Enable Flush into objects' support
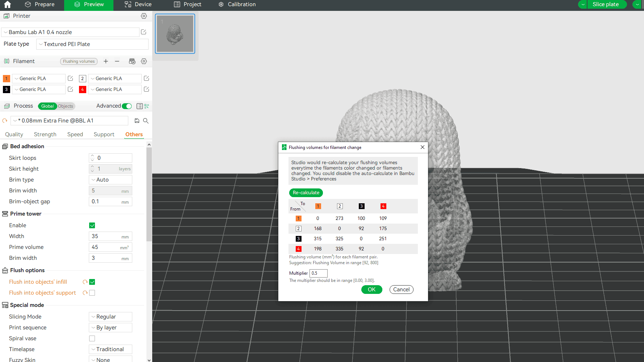The width and height of the screenshot is (644, 362). click(x=92, y=293)
